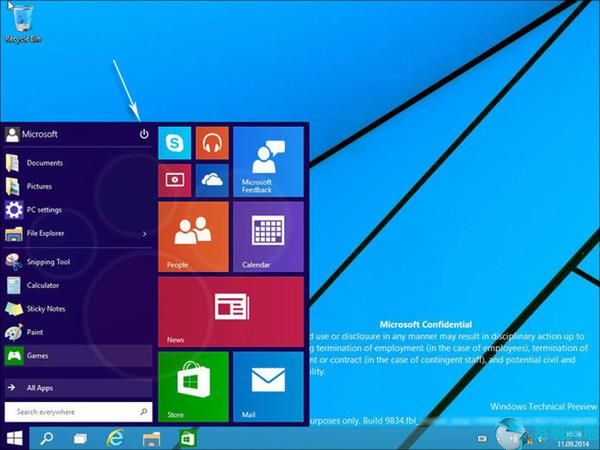Click the magnifier icon in search box

pos(143,412)
